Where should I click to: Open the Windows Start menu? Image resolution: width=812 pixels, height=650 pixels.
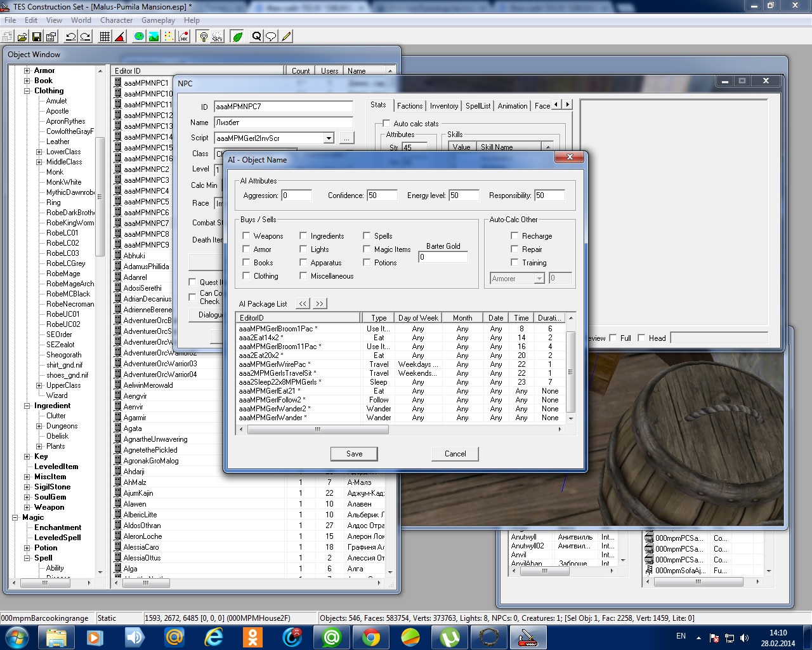(17, 637)
